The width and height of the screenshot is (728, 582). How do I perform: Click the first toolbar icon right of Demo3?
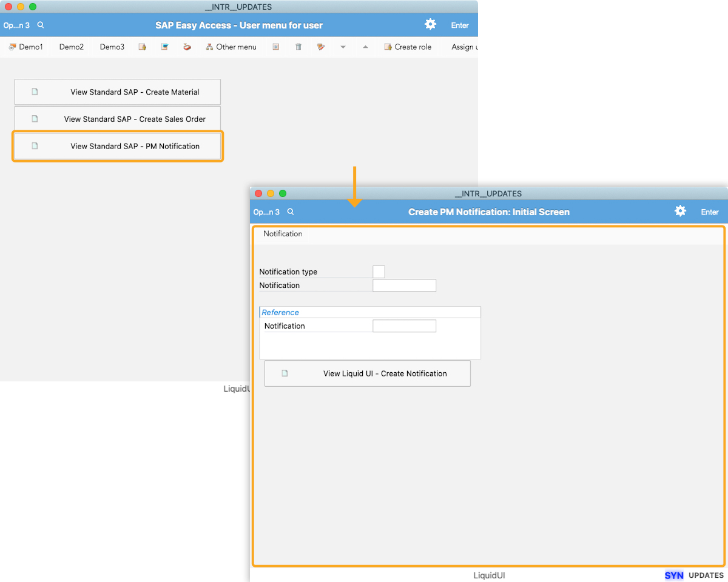pyautogui.click(x=143, y=47)
